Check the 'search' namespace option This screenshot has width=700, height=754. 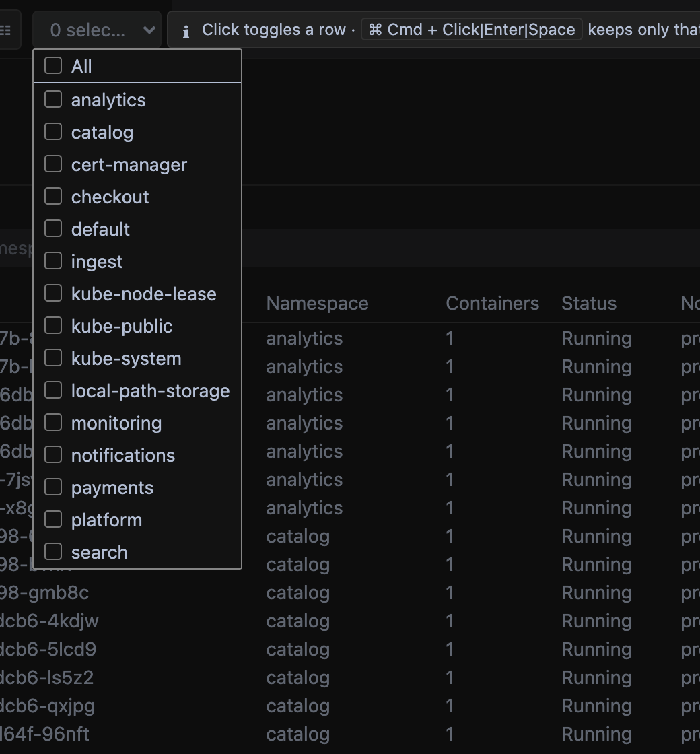(53, 551)
